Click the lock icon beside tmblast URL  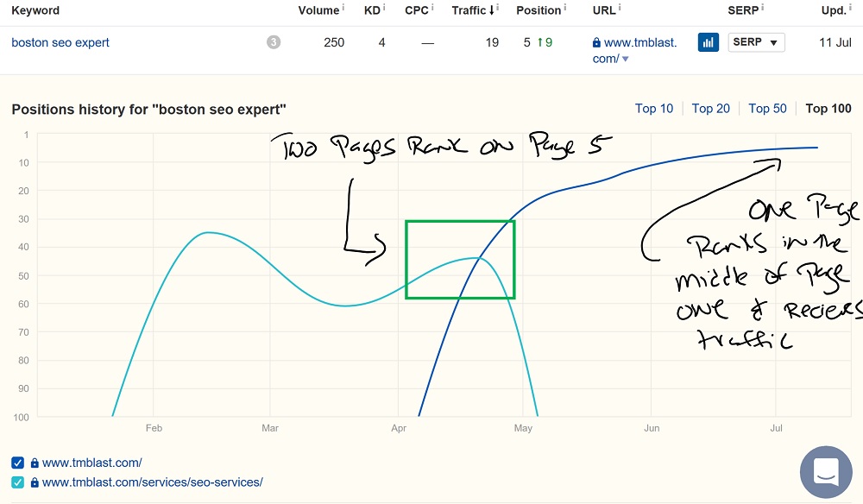[596, 42]
